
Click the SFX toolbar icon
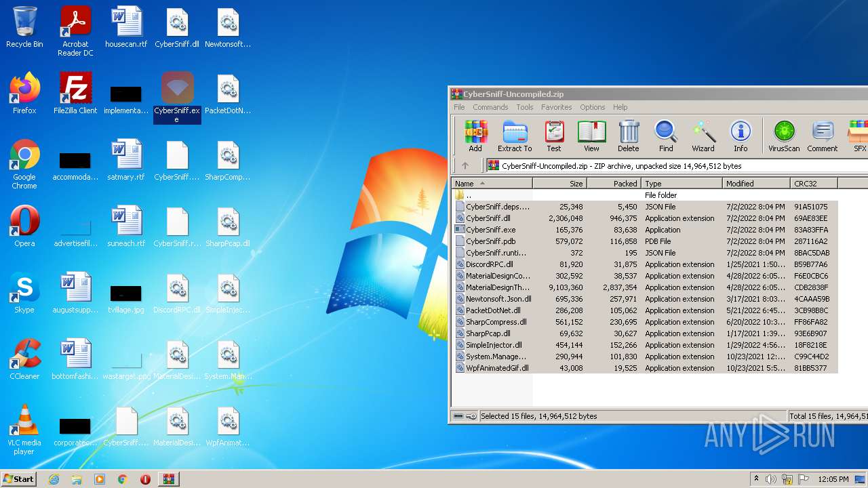tap(859, 136)
